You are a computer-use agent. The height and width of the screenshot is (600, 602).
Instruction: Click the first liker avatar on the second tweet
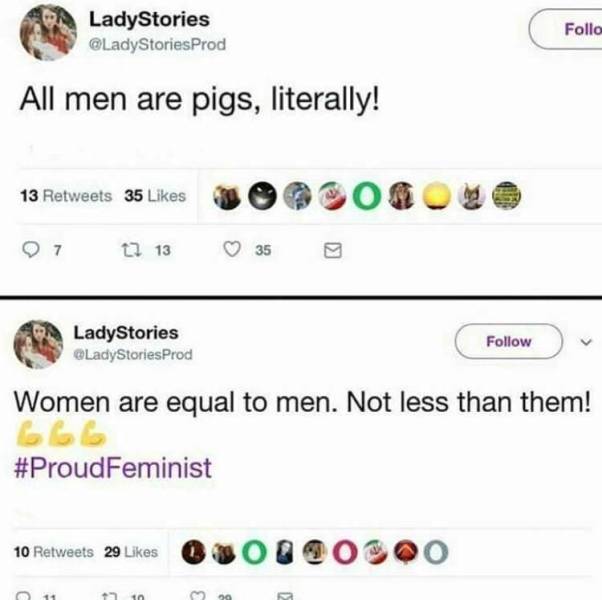click(x=193, y=551)
